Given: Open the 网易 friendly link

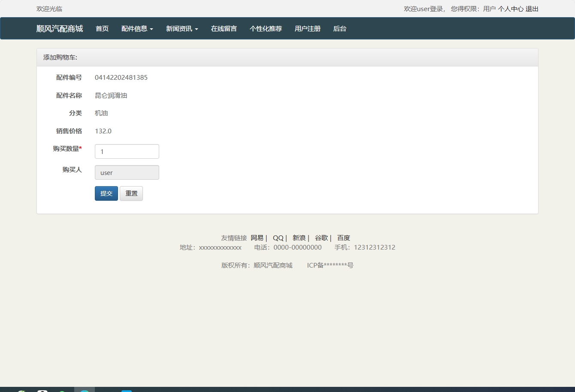Looking at the screenshot, I should pos(257,238).
